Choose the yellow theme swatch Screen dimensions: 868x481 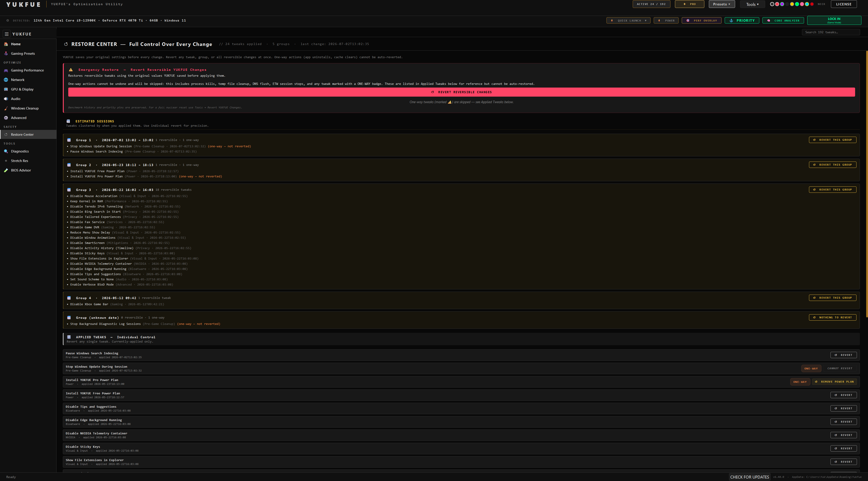792,4
